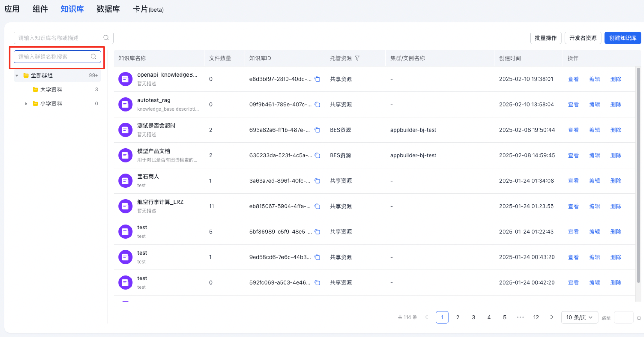The width and height of the screenshot is (644, 337).
Task: Copy the ID of autotest_rag
Action: click(317, 105)
